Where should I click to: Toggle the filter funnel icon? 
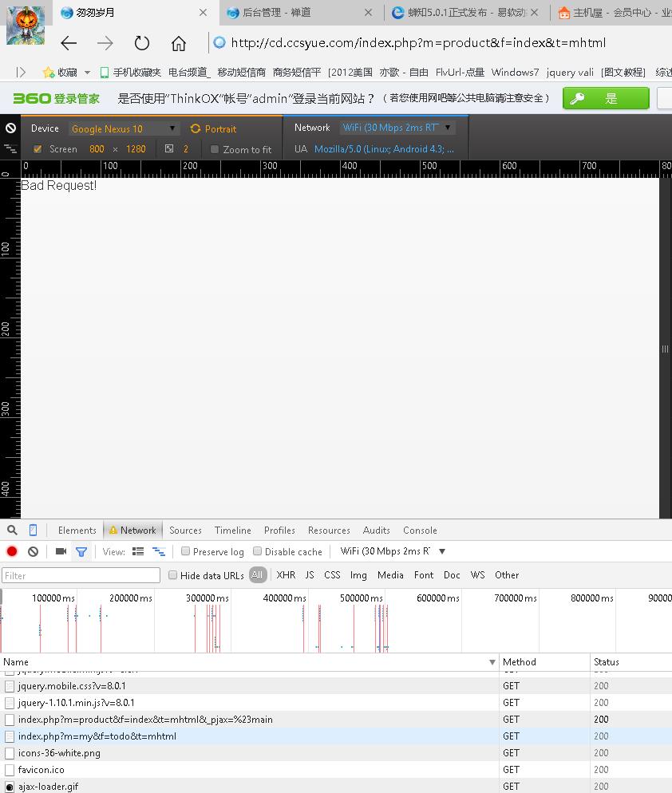click(81, 551)
